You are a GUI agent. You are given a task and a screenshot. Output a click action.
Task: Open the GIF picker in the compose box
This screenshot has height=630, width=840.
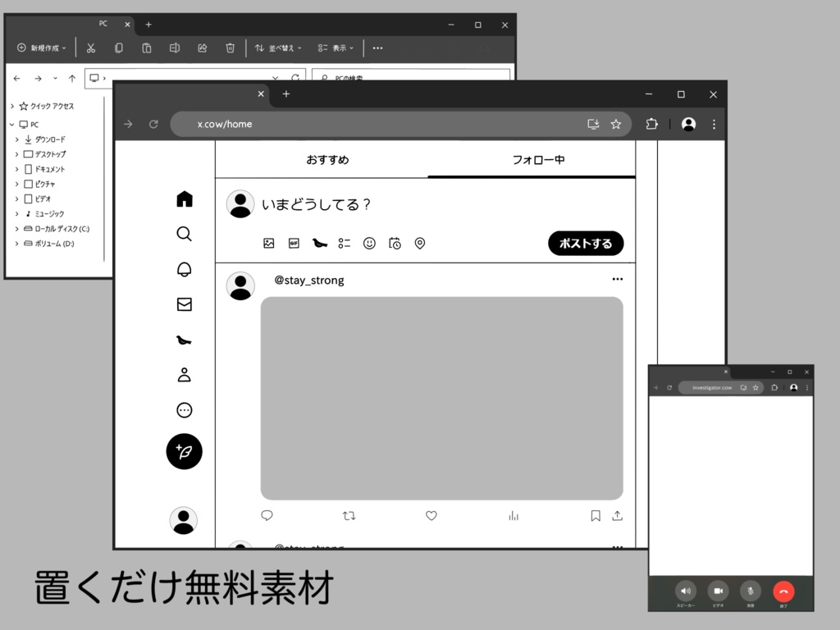[x=294, y=243]
